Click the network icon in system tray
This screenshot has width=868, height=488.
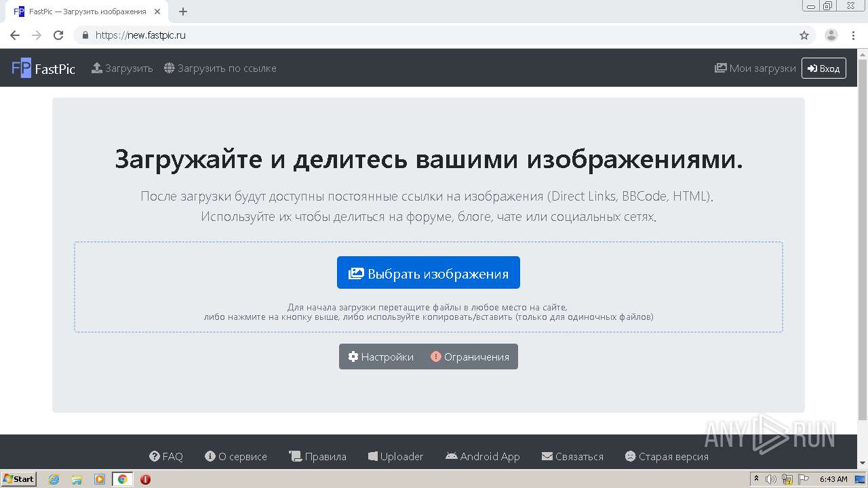tap(787, 479)
